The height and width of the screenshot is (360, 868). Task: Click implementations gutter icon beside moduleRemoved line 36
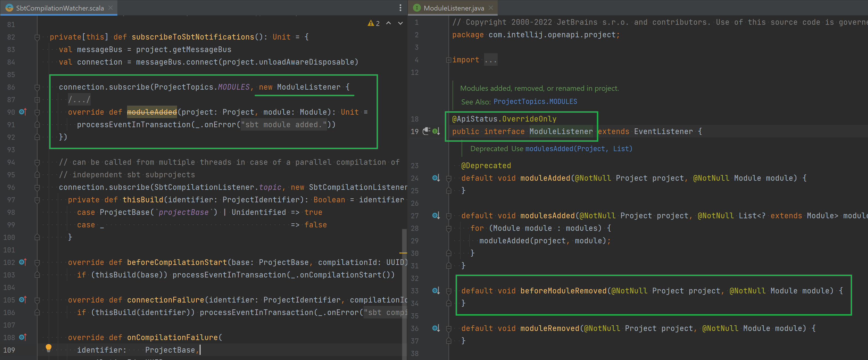pyautogui.click(x=436, y=328)
